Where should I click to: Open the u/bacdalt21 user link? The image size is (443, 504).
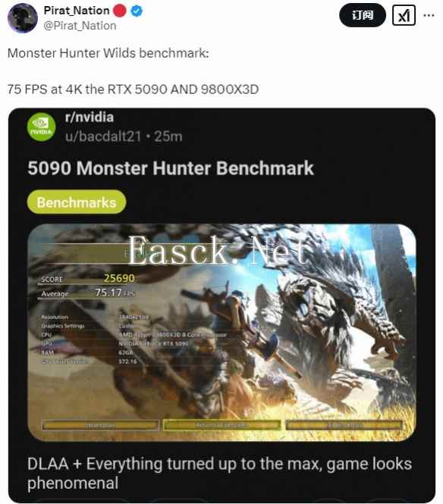click(103, 136)
